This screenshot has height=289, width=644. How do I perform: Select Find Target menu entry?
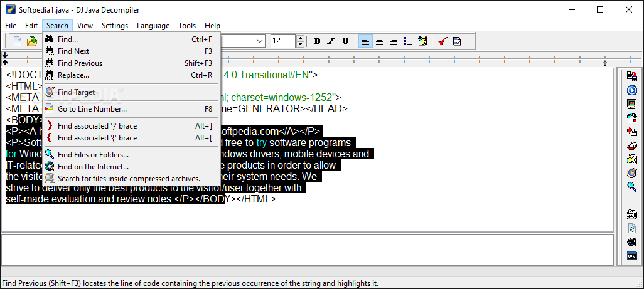coord(131,92)
